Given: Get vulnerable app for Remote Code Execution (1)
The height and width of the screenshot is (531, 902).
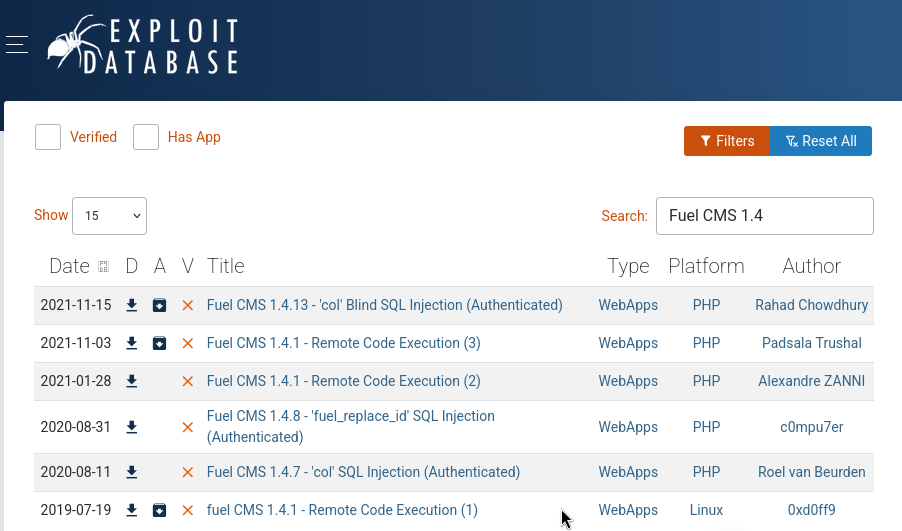Looking at the screenshot, I should point(159,510).
